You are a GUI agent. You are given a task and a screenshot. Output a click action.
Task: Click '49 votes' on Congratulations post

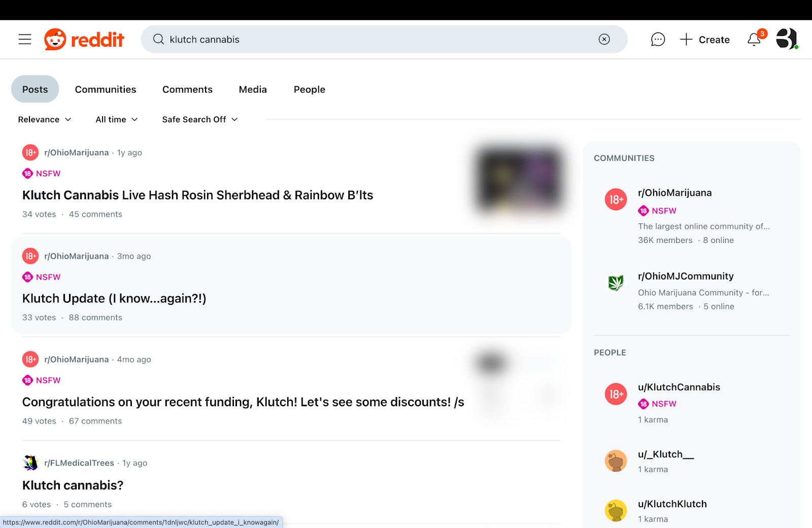click(x=39, y=421)
